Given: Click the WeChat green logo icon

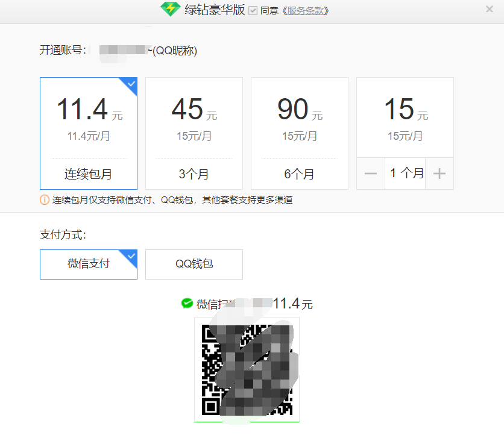Looking at the screenshot, I should [187, 303].
